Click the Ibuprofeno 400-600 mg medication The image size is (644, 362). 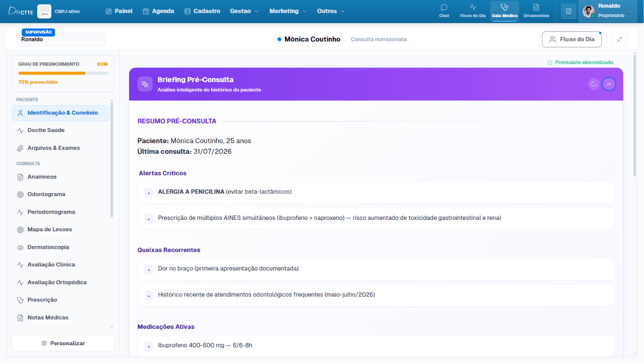click(x=376, y=346)
